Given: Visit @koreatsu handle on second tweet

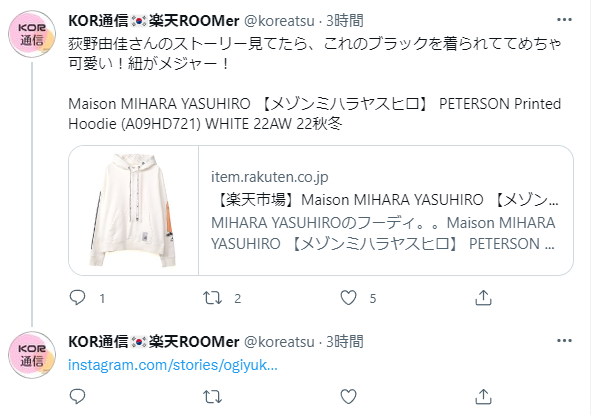Looking at the screenshot, I should (279, 342).
